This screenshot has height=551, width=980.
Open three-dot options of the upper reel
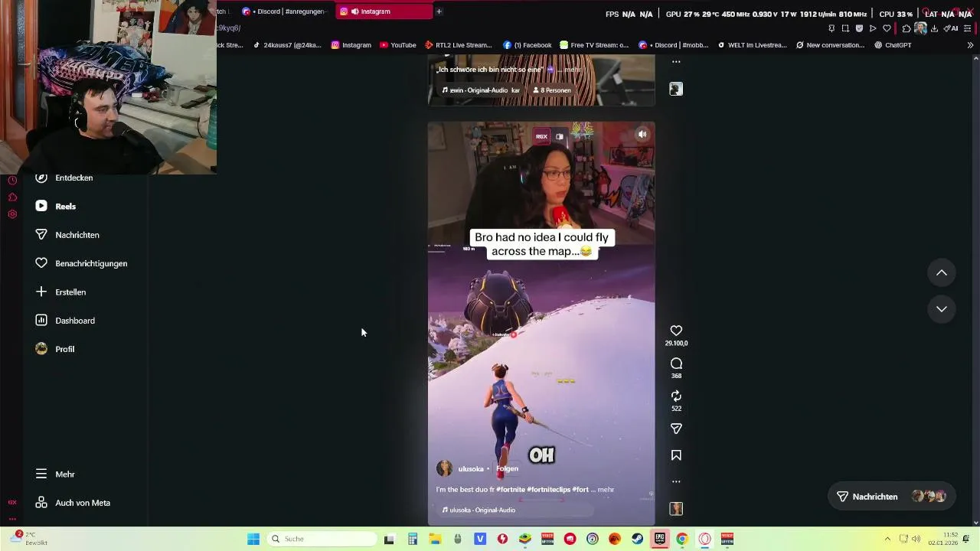point(676,61)
